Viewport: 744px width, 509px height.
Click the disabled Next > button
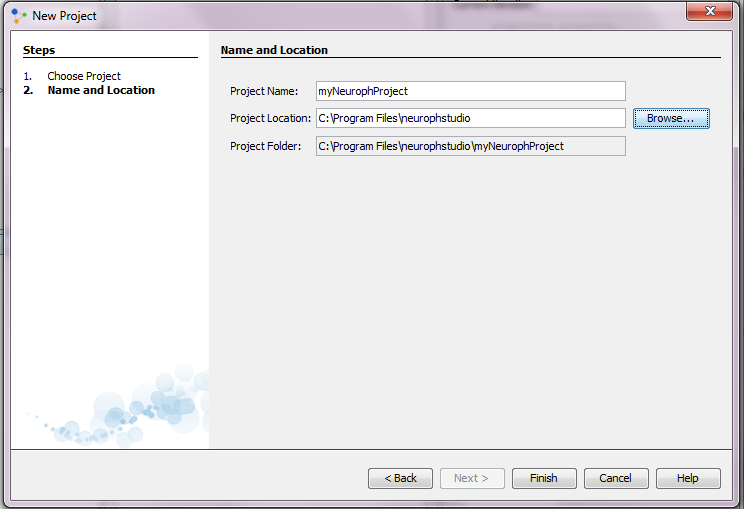tap(472, 478)
